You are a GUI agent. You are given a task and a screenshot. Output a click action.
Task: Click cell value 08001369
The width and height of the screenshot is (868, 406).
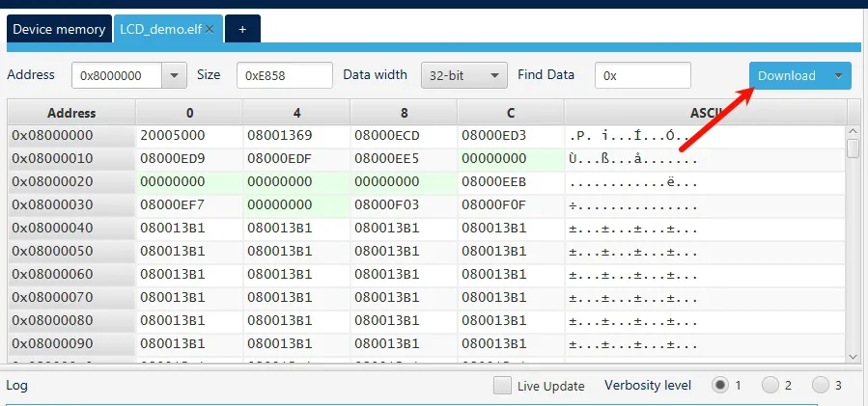pos(296,136)
